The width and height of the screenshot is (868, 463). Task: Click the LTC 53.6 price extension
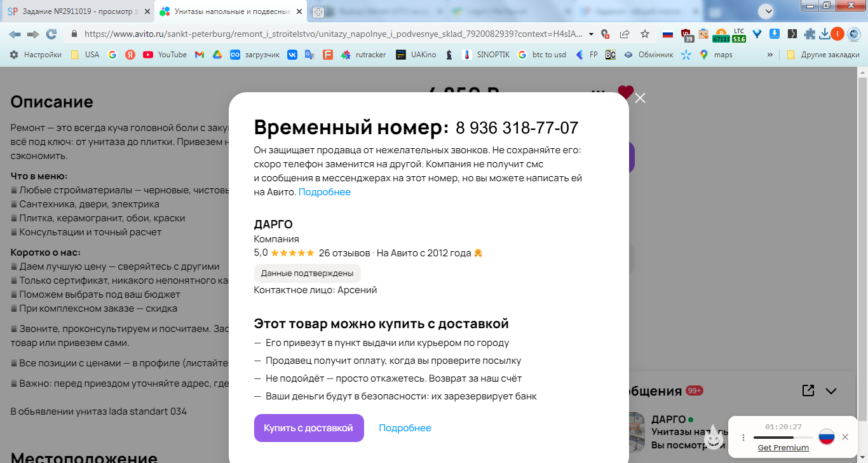(x=739, y=34)
